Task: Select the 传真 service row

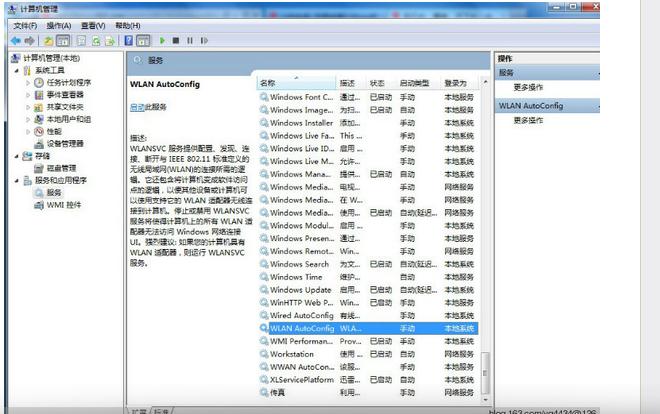Action: [x=368, y=393]
